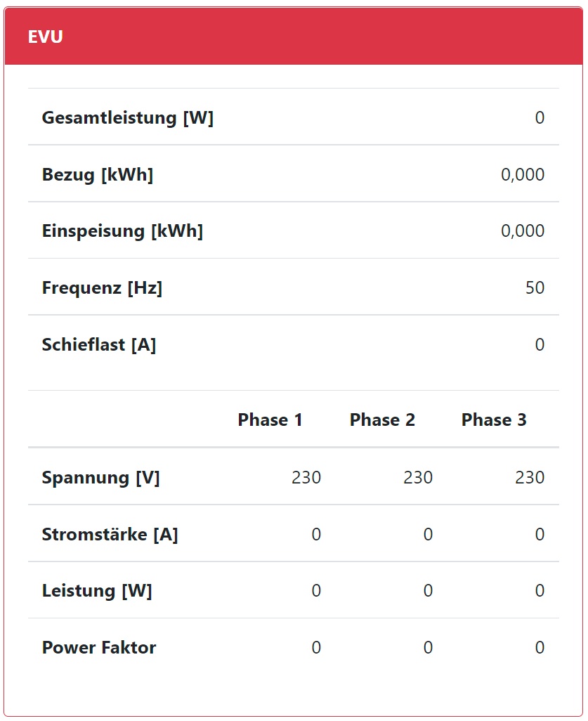Image resolution: width=588 pixels, height=721 pixels.
Task: Click the Phase 3 Spannung value 230
Action: click(x=530, y=478)
